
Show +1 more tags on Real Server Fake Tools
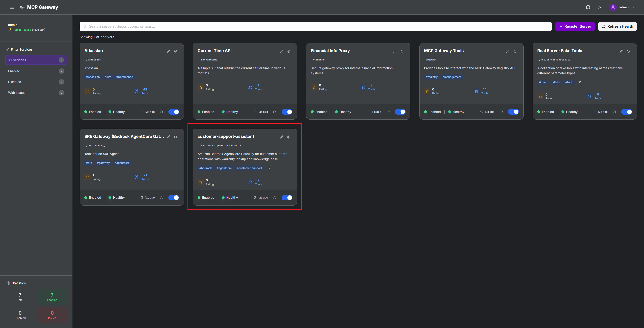pos(580,82)
